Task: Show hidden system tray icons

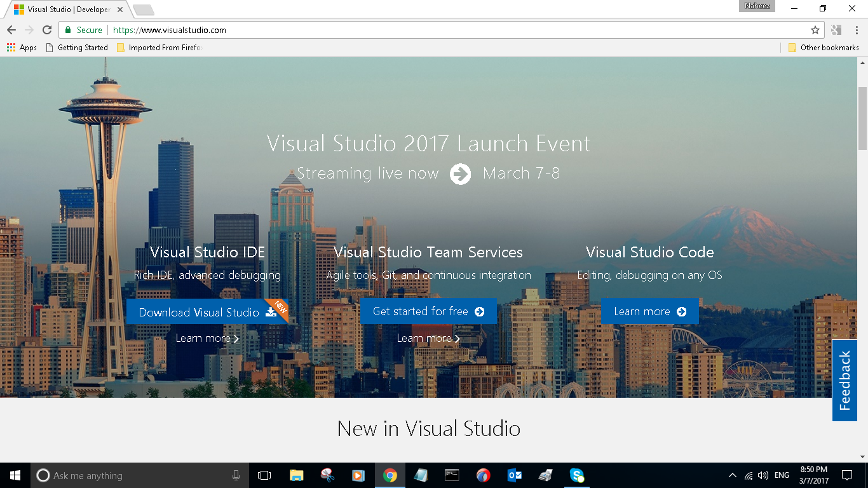Action: [733, 475]
